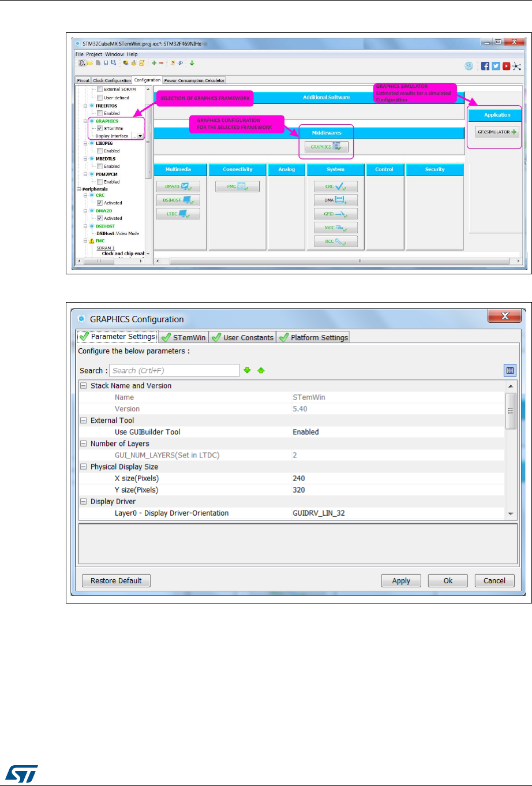Screen dimensions: 532x786
Task: Collapse the Stack Name and Version section
Action: click(84, 386)
